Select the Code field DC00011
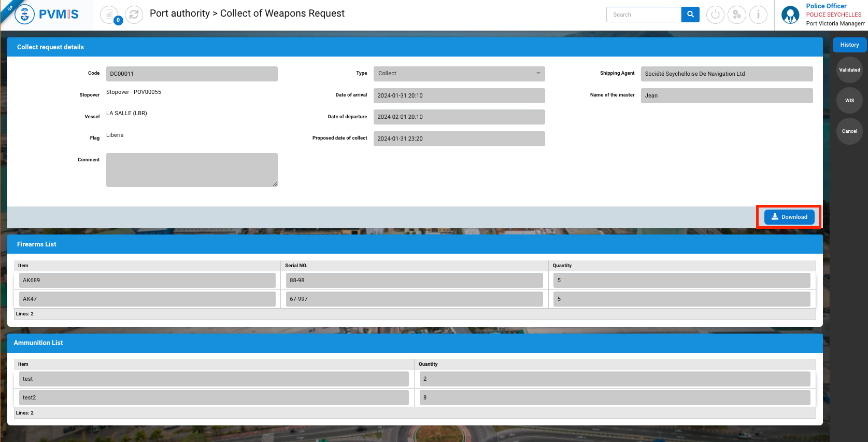 192,74
